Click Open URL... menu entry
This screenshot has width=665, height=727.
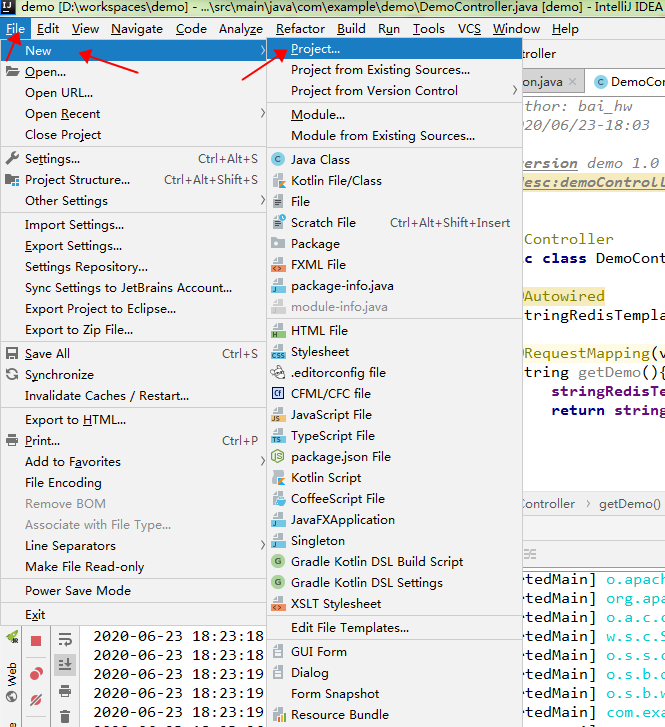click(x=134, y=93)
